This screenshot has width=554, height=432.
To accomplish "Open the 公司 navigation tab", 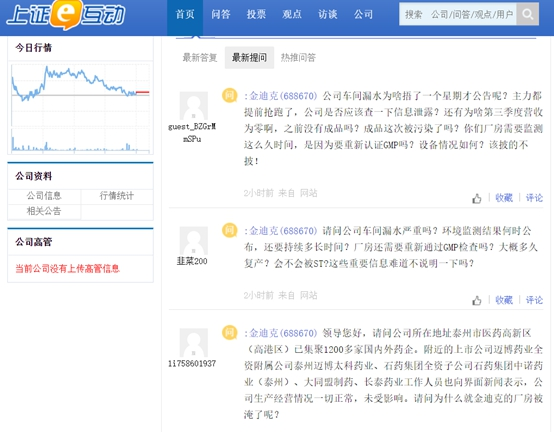I will 363,14.
